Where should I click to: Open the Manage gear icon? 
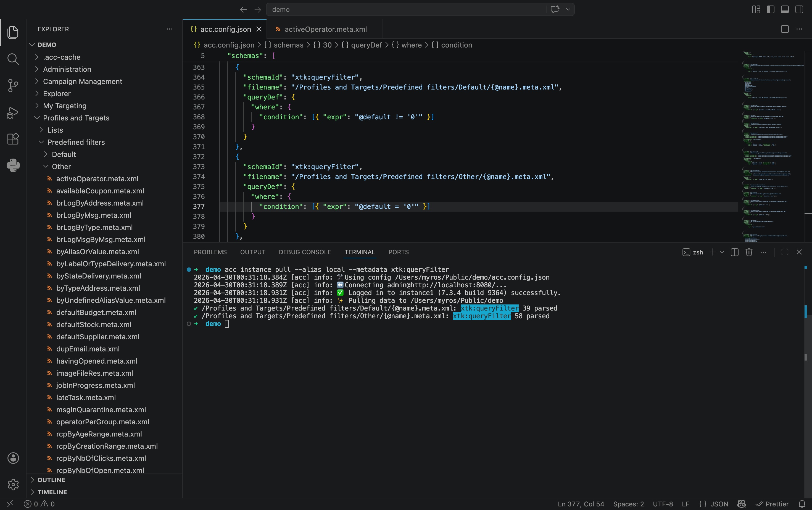(x=13, y=484)
